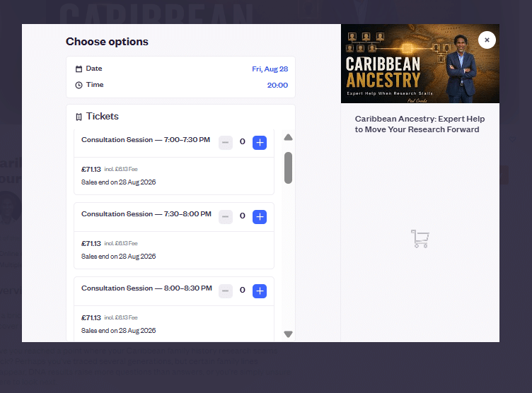Image resolution: width=532 pixels, height=393 pixels.
Task: Close the Choose options dialog
Action: [487, 40]
